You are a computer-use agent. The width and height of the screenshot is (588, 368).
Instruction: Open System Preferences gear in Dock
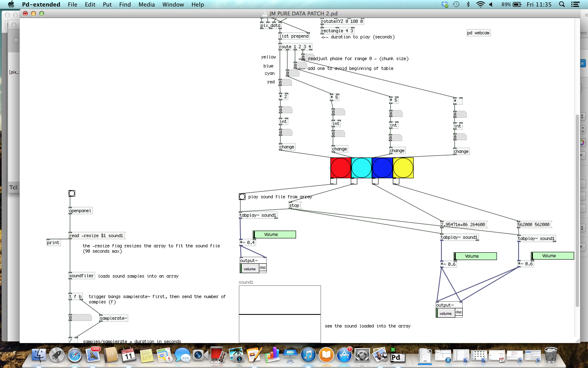[362, 355]
